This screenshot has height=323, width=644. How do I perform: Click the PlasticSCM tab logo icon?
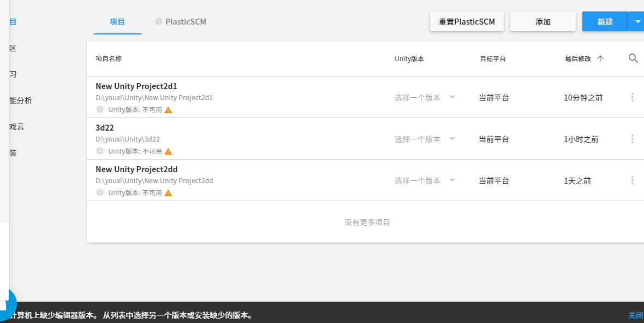158,21
